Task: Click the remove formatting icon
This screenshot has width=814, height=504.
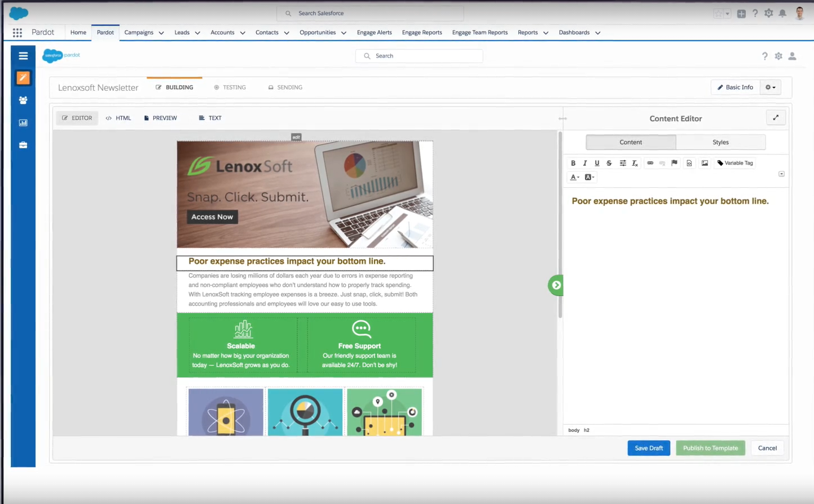Action: [x=635, y=163]
